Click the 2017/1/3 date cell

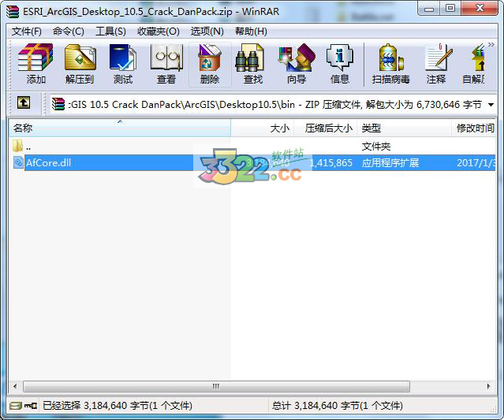(476, 163)
